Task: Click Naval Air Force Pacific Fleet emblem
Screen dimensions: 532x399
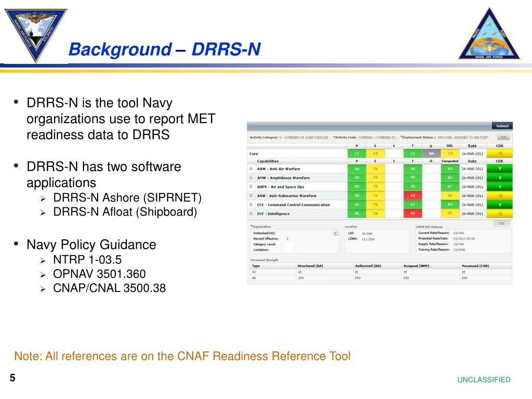Action: pos(489,34)
